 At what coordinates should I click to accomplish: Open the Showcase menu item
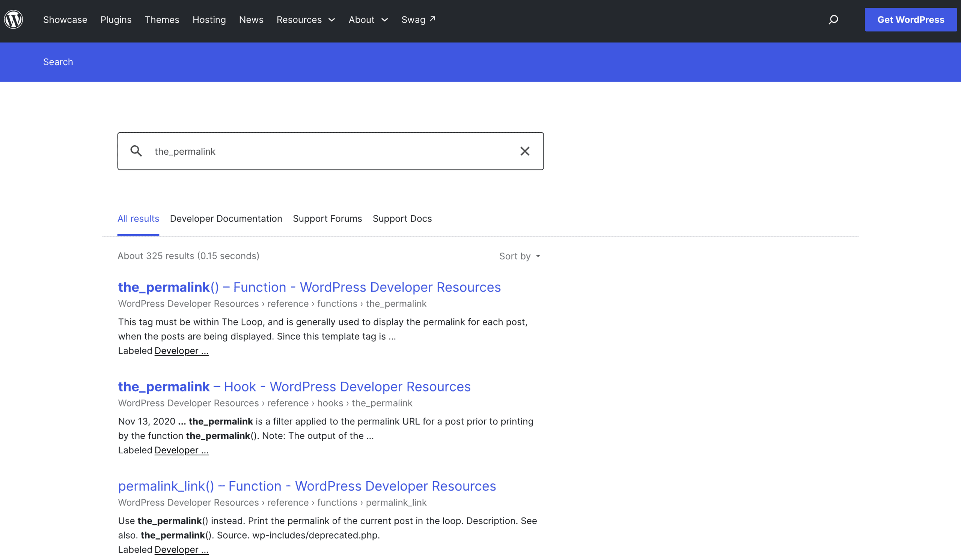(x=65, y=20)
